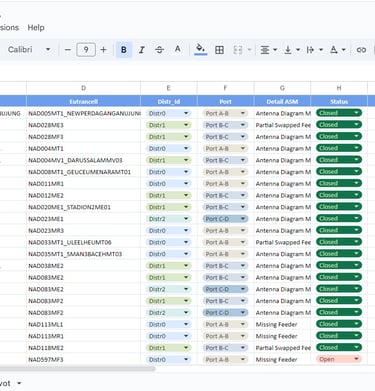Open Distr2 dropdown in the NAD083ME2 row
375x391 pixels.
168,289
